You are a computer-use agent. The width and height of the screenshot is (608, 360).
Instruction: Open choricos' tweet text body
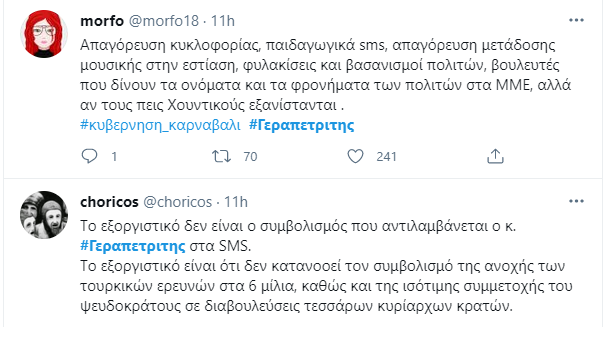(x=326, y=266)
